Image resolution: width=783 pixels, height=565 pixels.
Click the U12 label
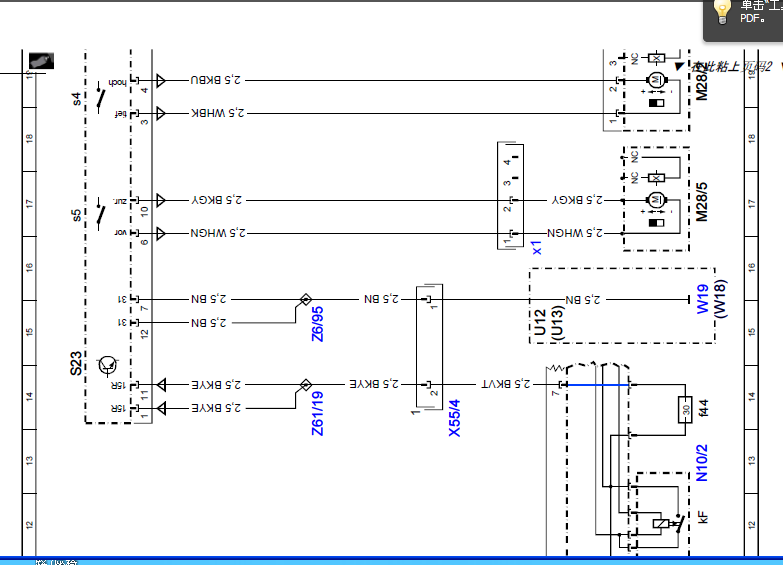point(539,323)
